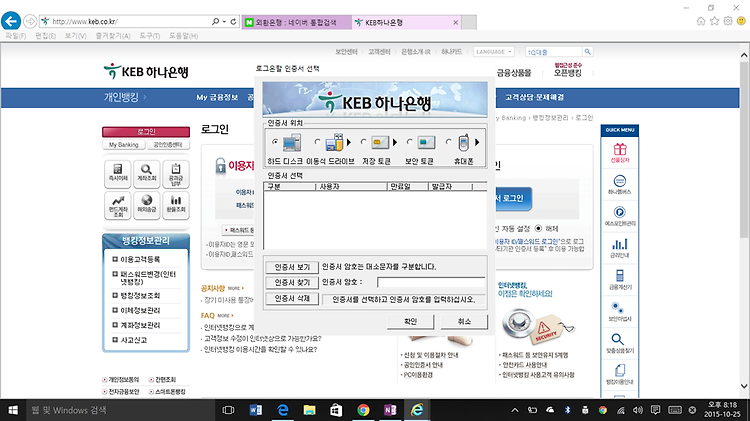Open Word from the taskbar
This screenshot has width=750, height=421.
pyautogui.click(x=255, y=410)
